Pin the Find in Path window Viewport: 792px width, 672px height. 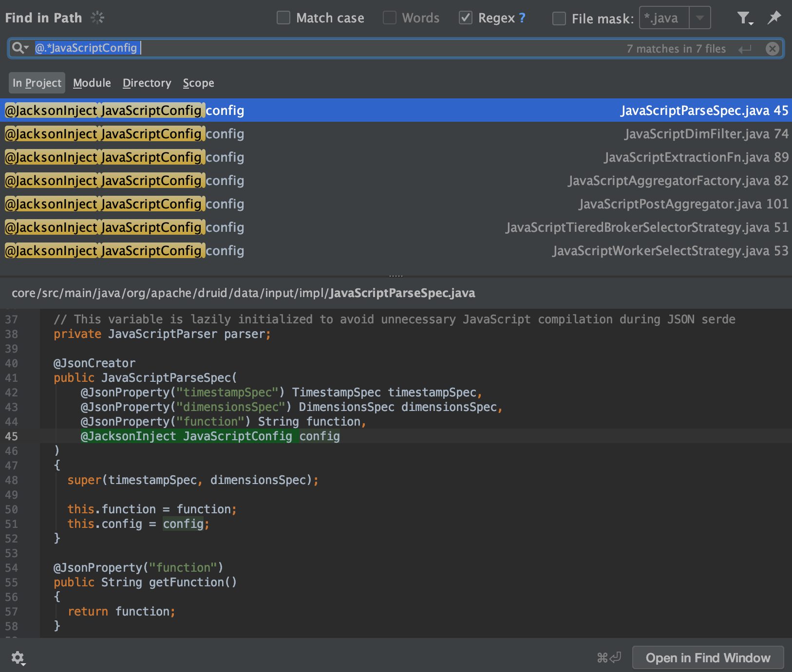point(773,18)
